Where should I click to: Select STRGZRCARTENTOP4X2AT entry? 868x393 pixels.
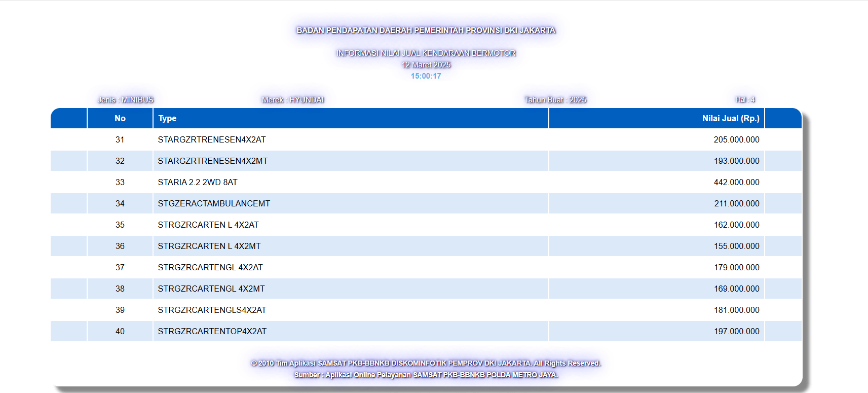[212, 331]
